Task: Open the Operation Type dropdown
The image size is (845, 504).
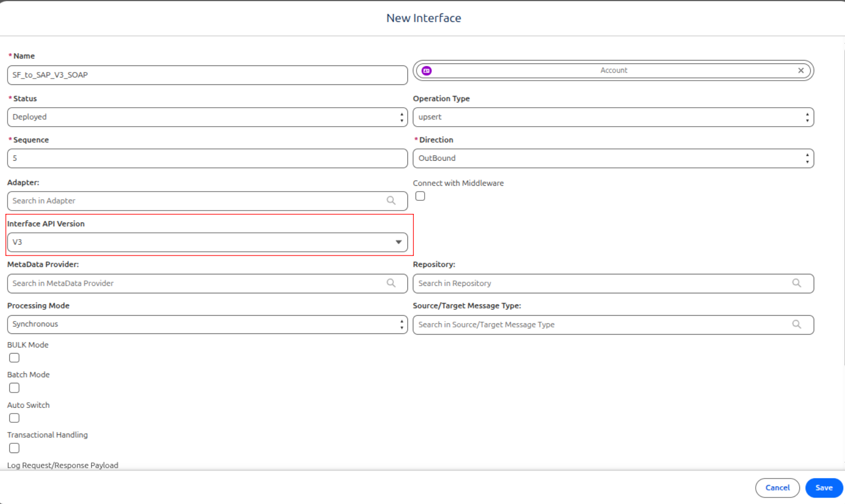Action: (x=613, y=117)
